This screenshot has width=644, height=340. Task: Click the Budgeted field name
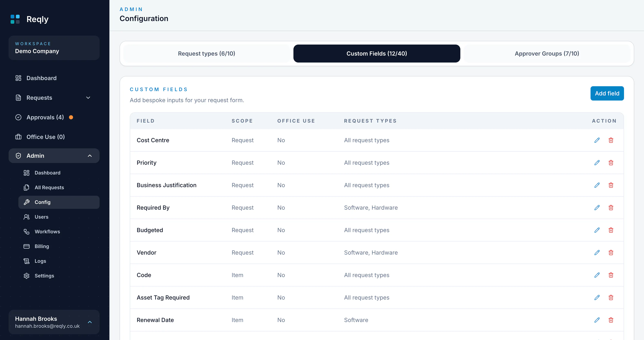150,230
